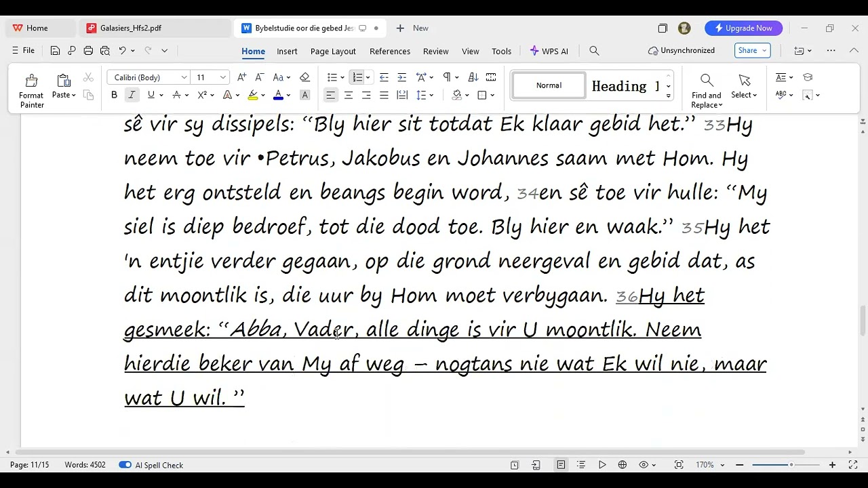Apply blue font color
Screen dimensions: 868x488
pyautogui.click(x=278, y=96)
